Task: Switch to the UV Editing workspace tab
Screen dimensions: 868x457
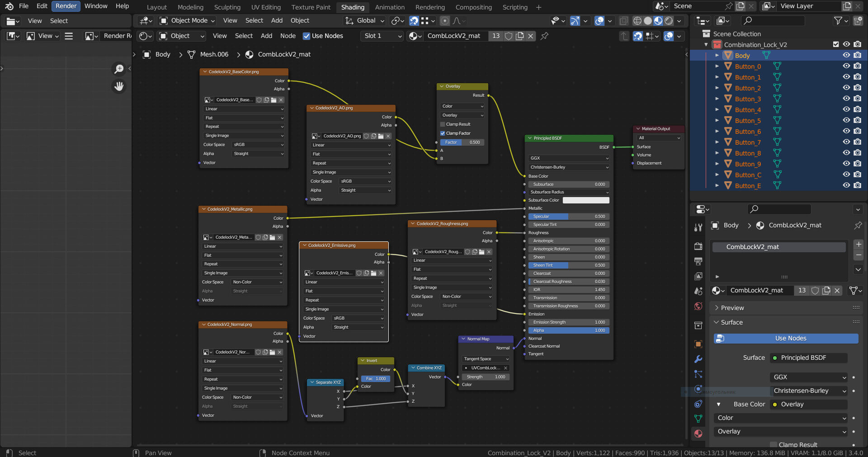Action: point(266,7)
